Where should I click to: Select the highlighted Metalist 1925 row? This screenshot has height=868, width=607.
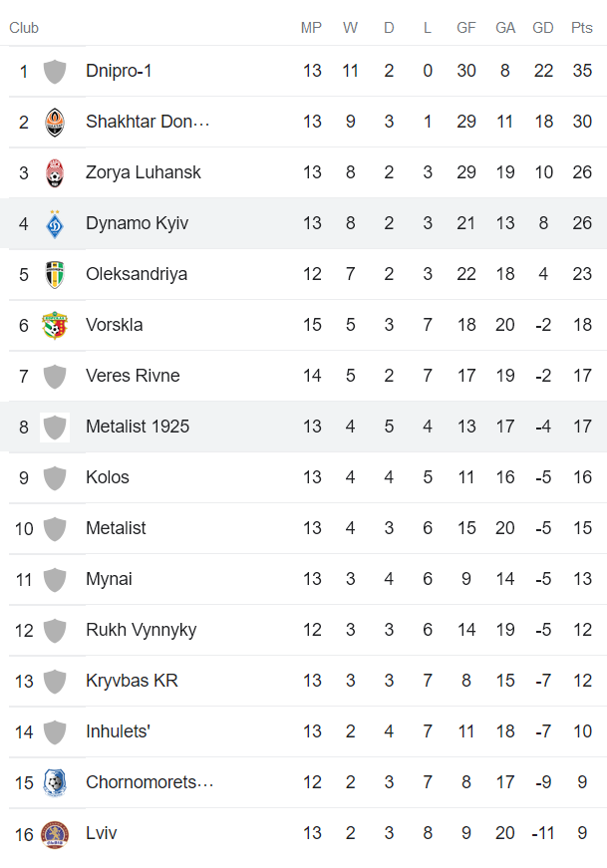click(x=299, y=427)
